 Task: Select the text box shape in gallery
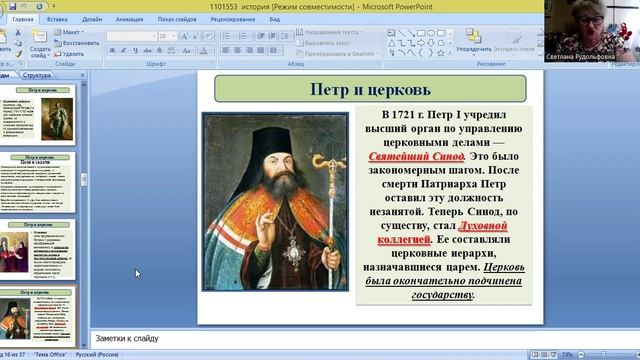point(391,33)
